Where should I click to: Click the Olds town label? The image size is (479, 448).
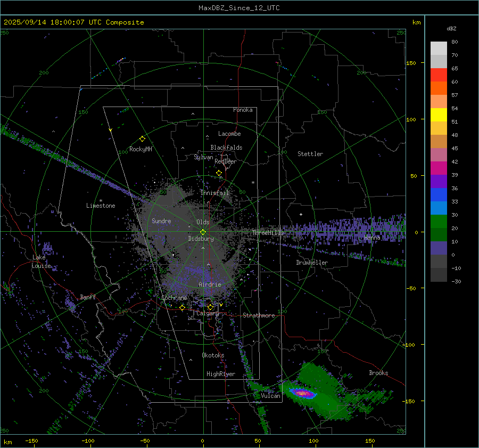tap(203, 222)
